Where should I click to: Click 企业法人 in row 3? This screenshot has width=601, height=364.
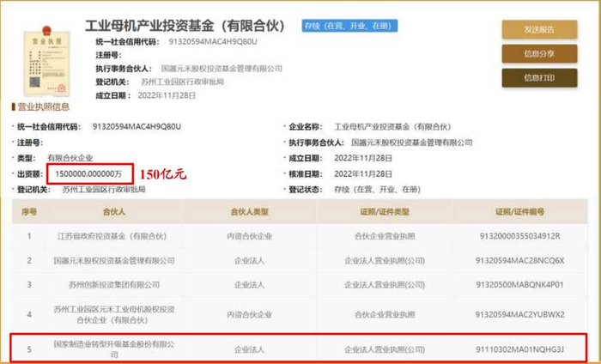pos(250,285)
